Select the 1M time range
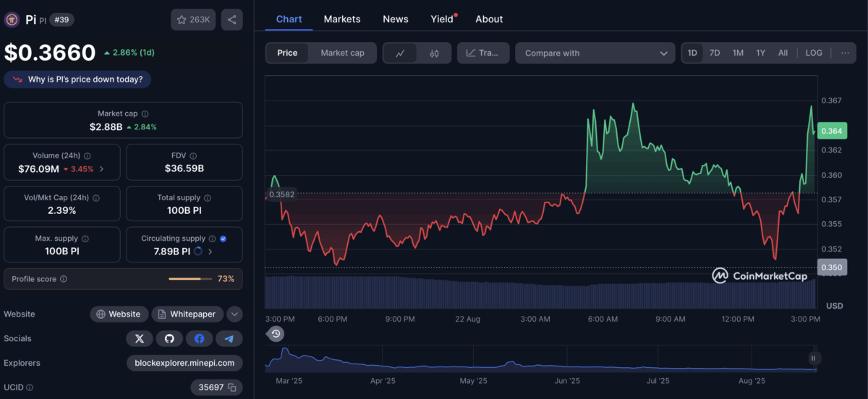This screenshot has height=399, width=868. (x=738, y=53)
